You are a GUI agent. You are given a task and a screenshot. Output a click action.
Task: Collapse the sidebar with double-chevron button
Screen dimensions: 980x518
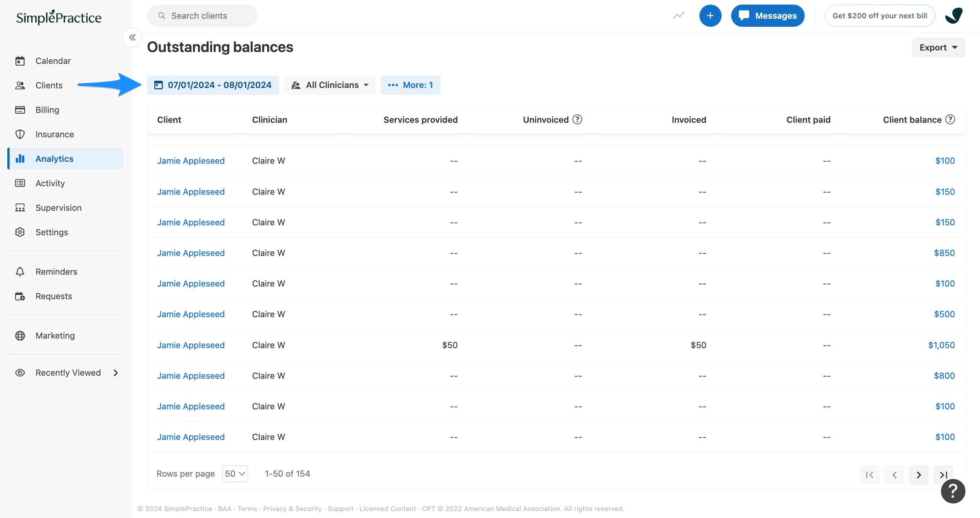pos(132,37)
